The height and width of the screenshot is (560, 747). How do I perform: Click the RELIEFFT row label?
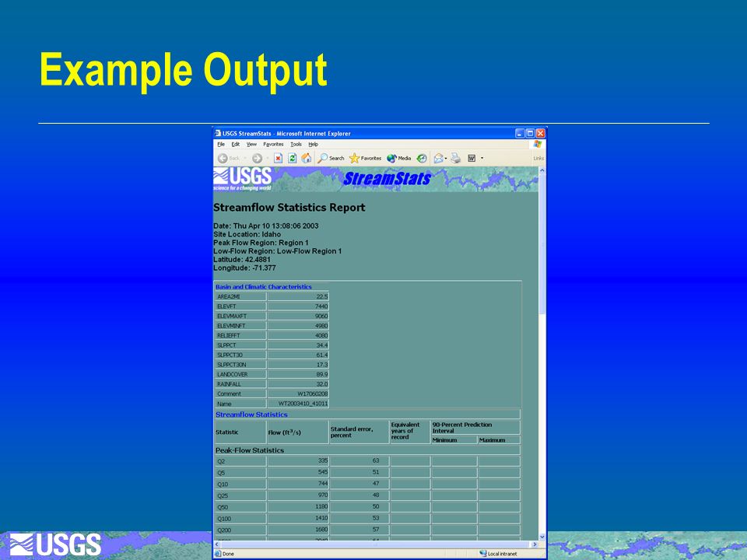[229, 336]
